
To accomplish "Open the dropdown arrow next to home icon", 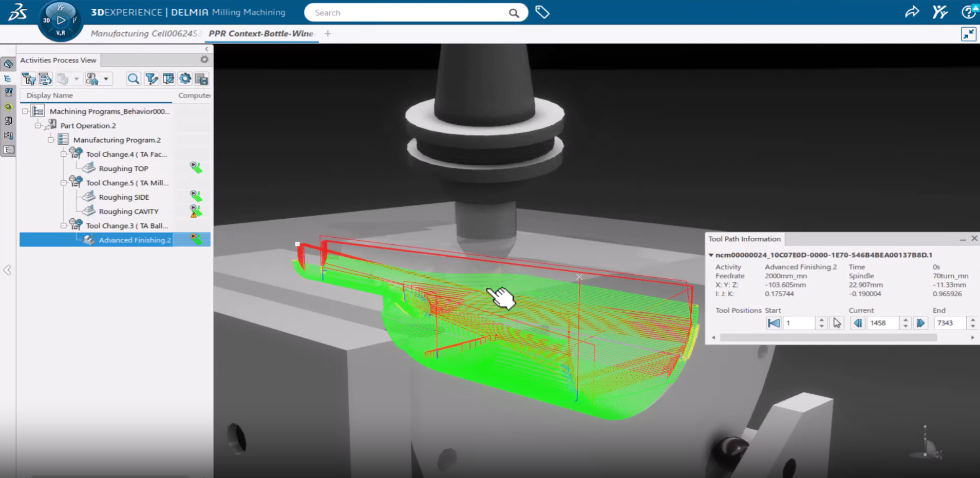I will pos(106,79).
